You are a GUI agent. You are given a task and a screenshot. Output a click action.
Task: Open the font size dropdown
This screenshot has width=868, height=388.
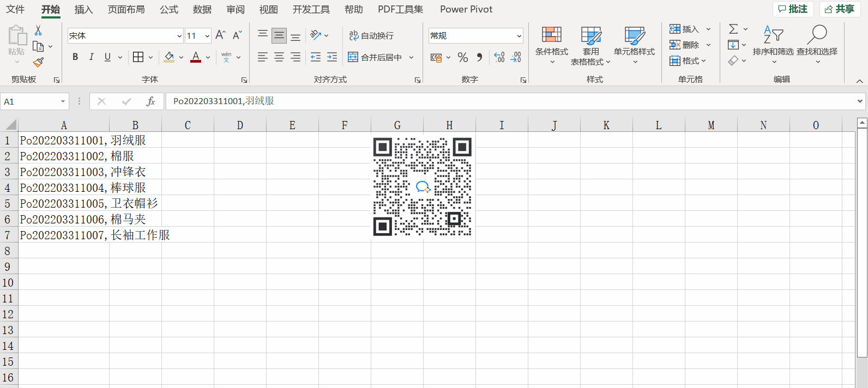pyautogui.click(x=207, y=36)
